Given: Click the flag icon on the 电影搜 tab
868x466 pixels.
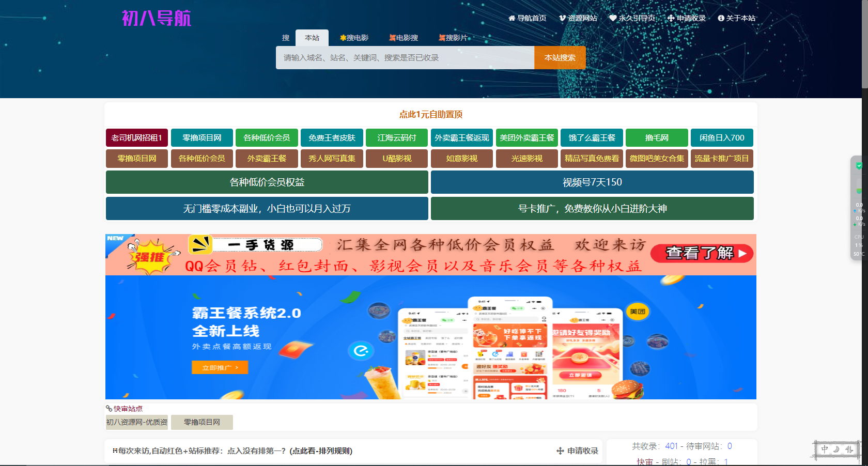Looking at the screenshot, I should point(392,37).
